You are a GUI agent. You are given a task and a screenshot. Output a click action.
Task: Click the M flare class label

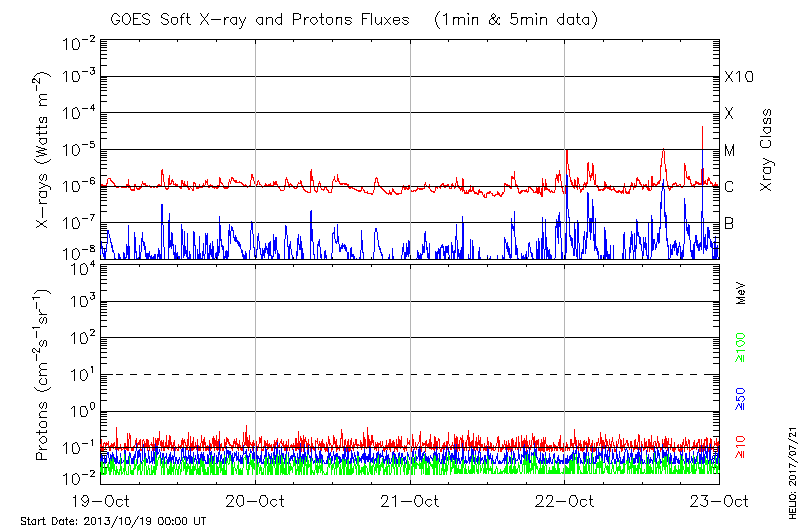(x=730, y=150)
